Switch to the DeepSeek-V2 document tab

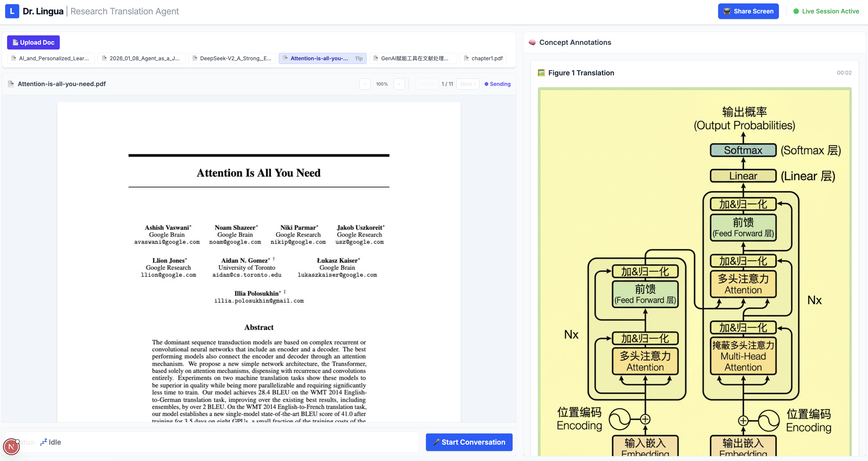click(232, 58)
